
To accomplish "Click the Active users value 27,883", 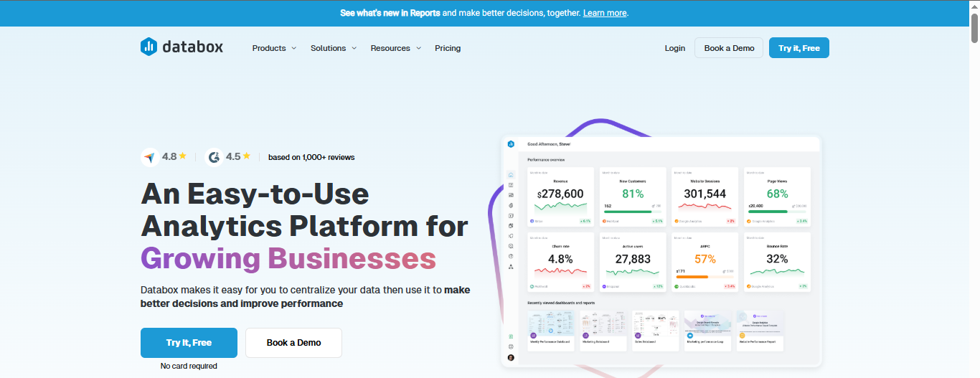I will point(633,259).
